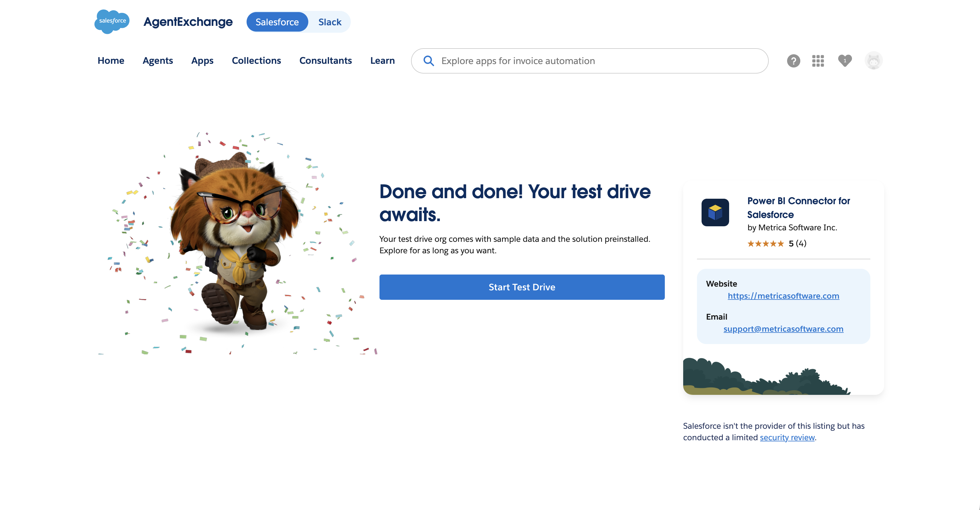
Task: Open the Apps nav item
Action: pos(202,61)
